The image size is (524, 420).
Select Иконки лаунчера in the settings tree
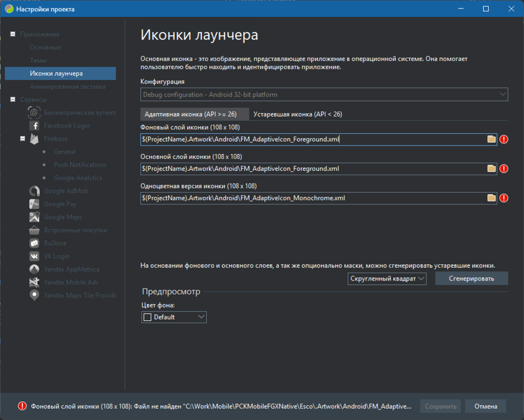coord(61,73)
